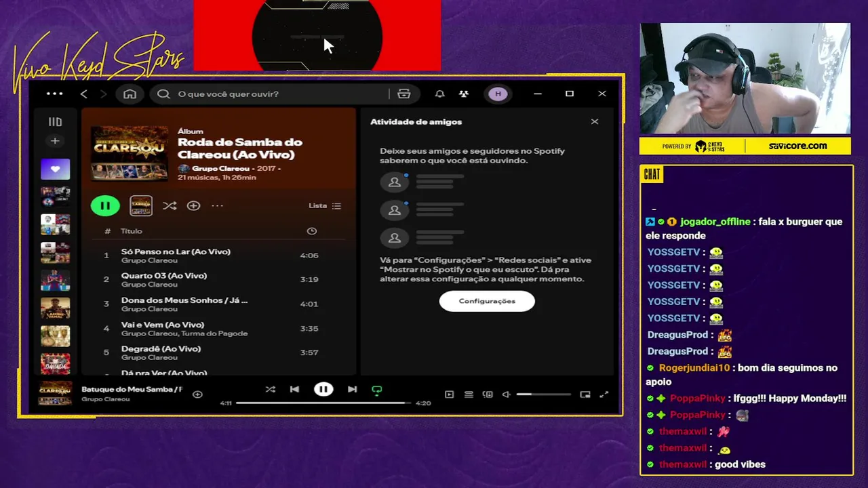868x488 pixels.
Task: Pause album with green button
Action: tap(105, 205)
